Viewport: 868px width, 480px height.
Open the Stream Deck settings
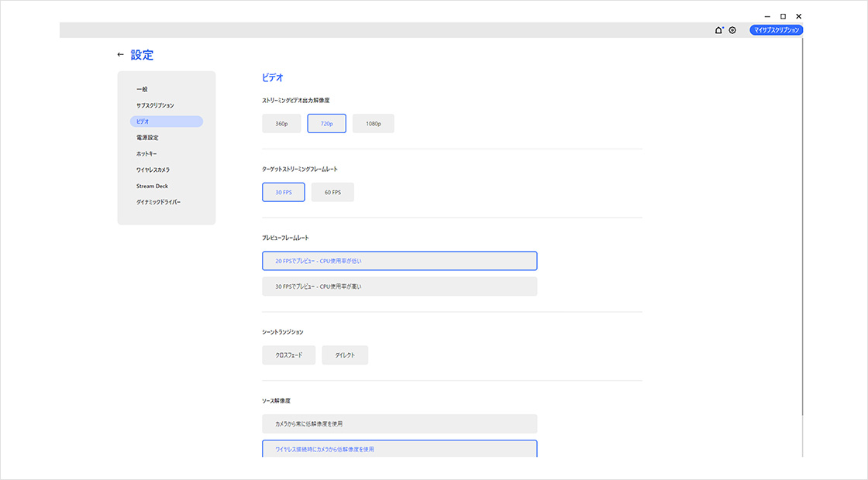[152, 187]
